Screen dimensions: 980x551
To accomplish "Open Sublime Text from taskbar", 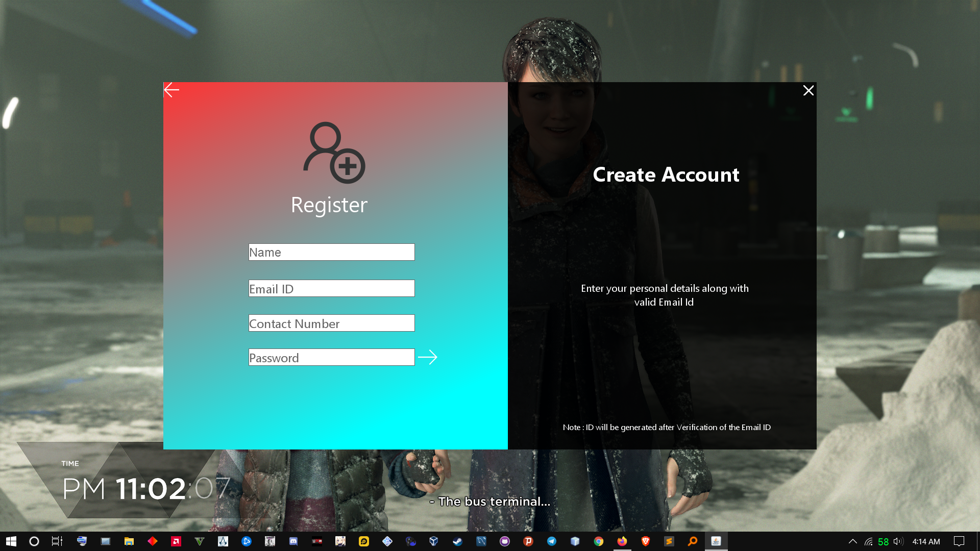I will point(669,541).
